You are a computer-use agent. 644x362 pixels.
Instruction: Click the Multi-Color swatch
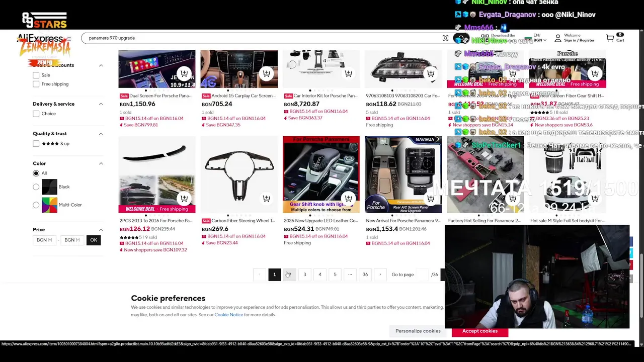49,205
